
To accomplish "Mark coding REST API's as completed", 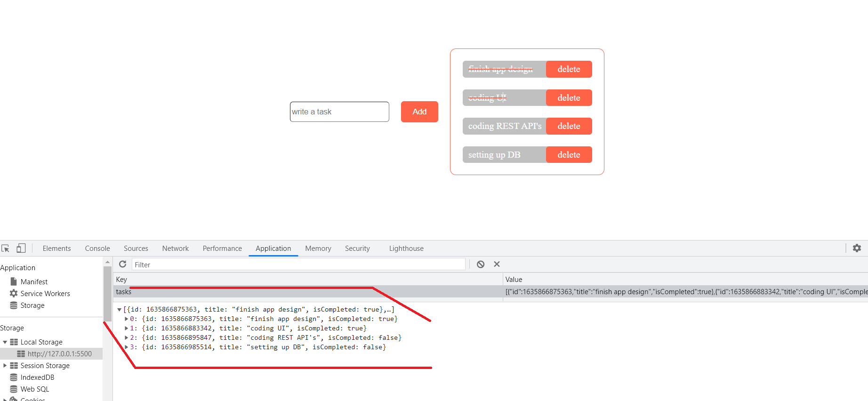I will [504, 126].
